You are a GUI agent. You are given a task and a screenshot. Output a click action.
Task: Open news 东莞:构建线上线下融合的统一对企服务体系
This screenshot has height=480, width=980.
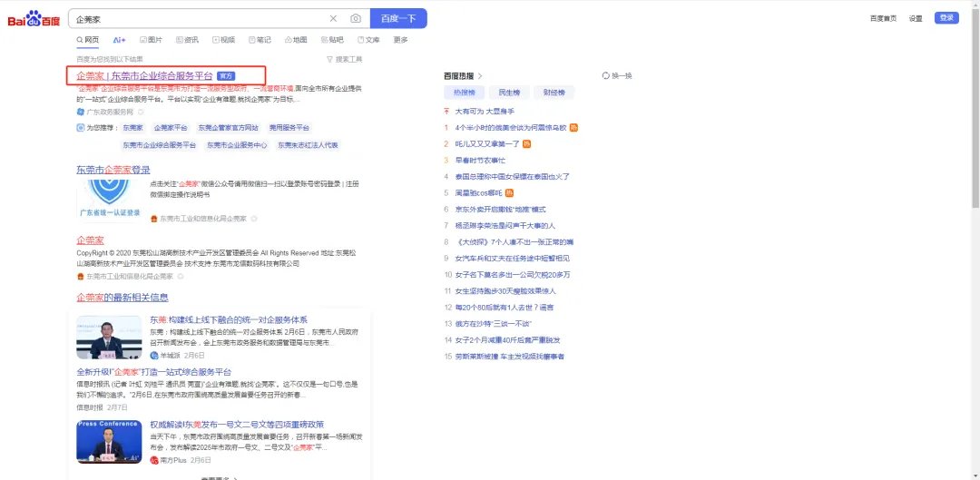point(229,319)
